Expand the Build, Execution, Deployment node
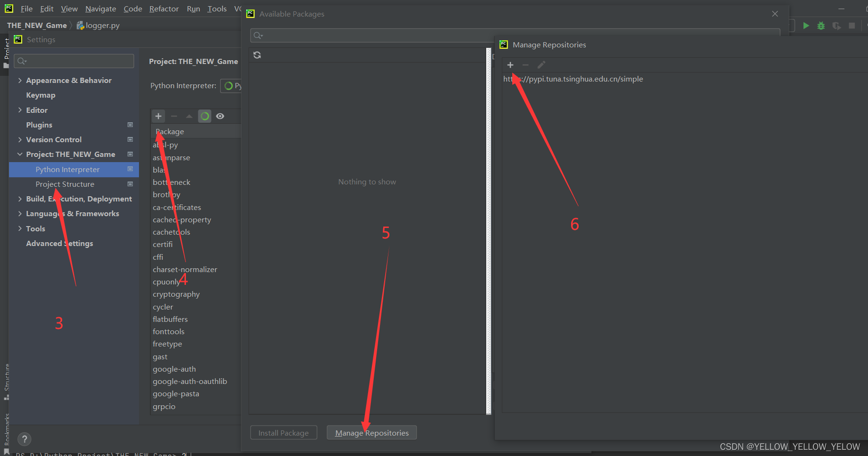 (20, 199)
